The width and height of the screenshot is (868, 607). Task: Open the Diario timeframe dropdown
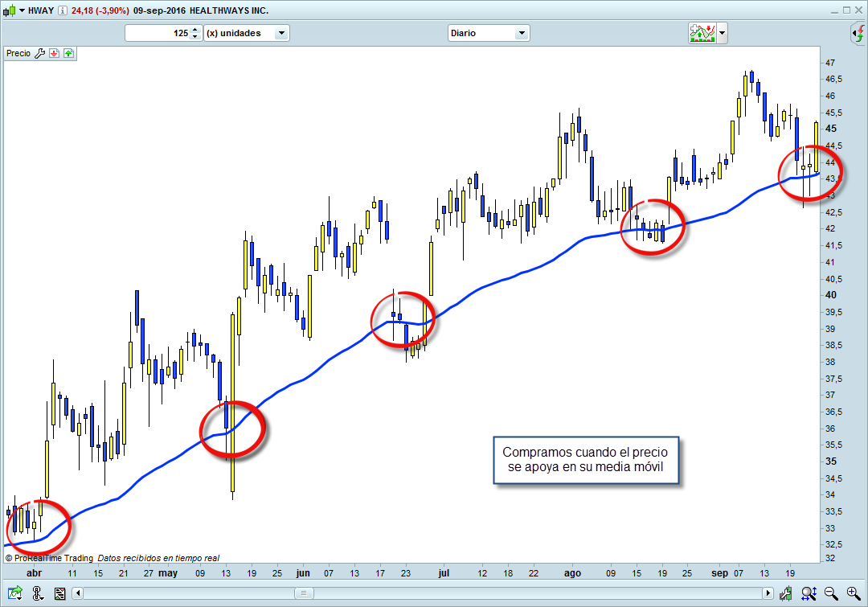point(521,32)
